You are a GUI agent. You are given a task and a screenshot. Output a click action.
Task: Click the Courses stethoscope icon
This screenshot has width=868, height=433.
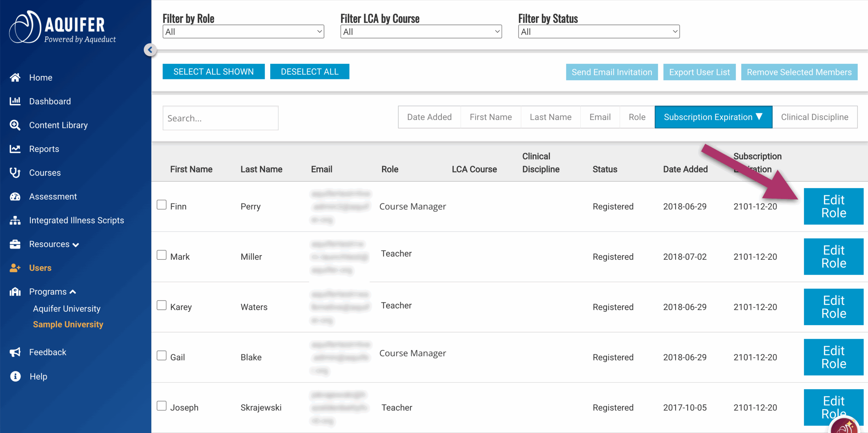tap(15, 173)
